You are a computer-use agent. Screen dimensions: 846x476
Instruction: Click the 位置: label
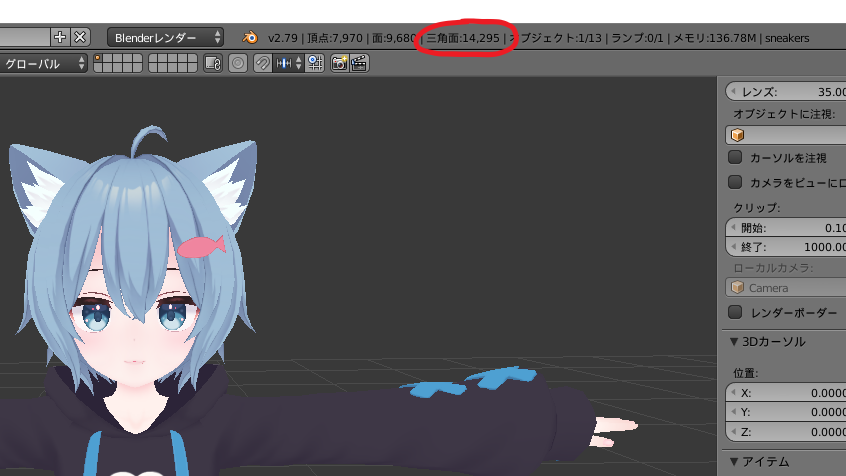746,373
